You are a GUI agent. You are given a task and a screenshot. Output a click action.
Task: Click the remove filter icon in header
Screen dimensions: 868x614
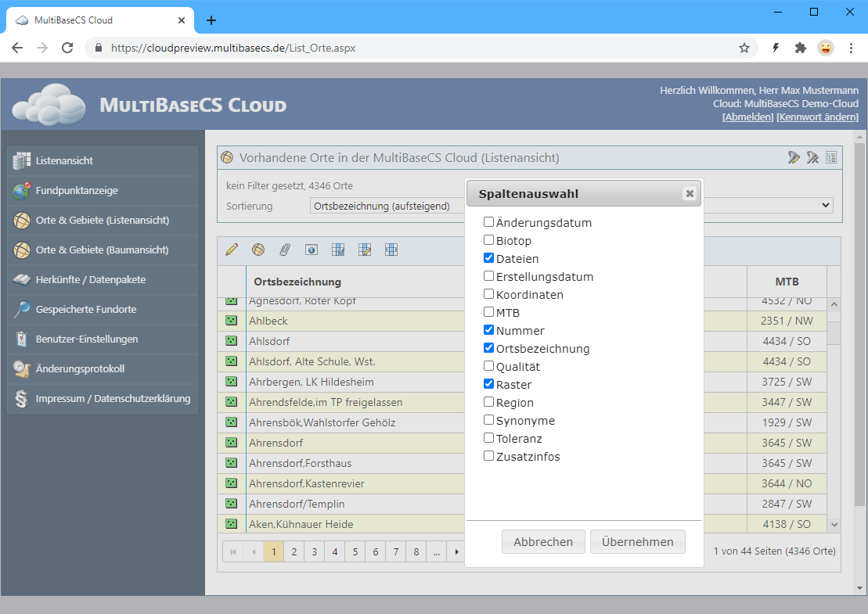tap(813, 158)
